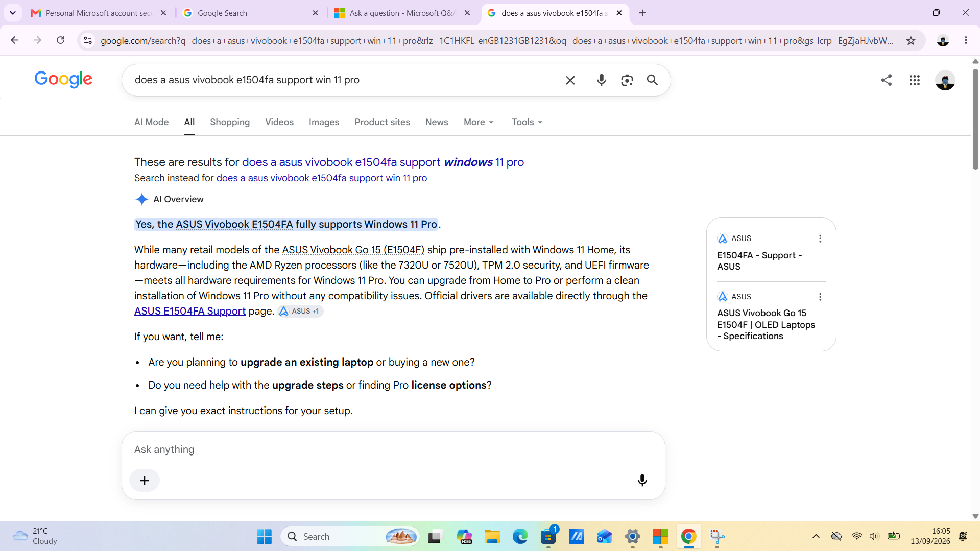The height and width of the screenshot is (551, 980).
Task: Open a new browser tab
Action: [x=642, y=13]
